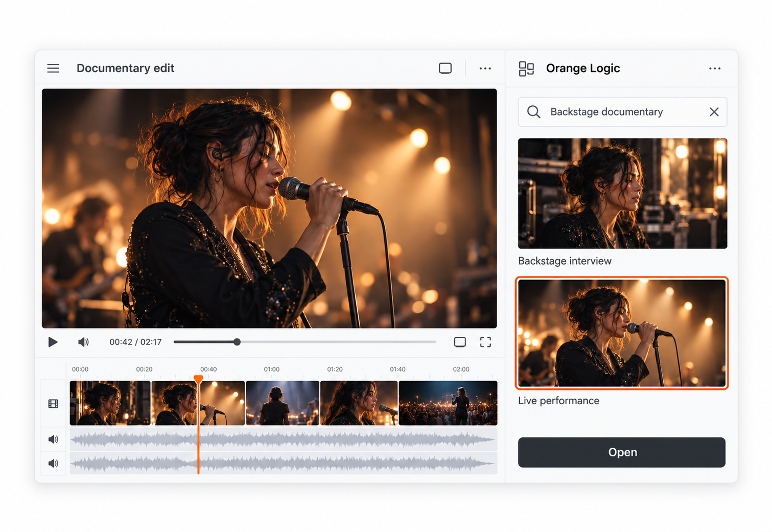Open the Documentary edit more options menu
772x532 pixels.
(485, 68)
